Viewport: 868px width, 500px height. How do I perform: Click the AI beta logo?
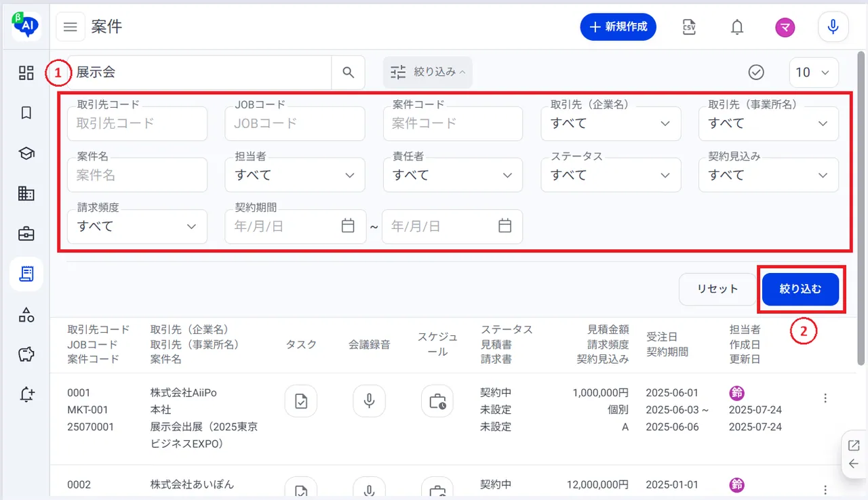(x=26, y=26)
